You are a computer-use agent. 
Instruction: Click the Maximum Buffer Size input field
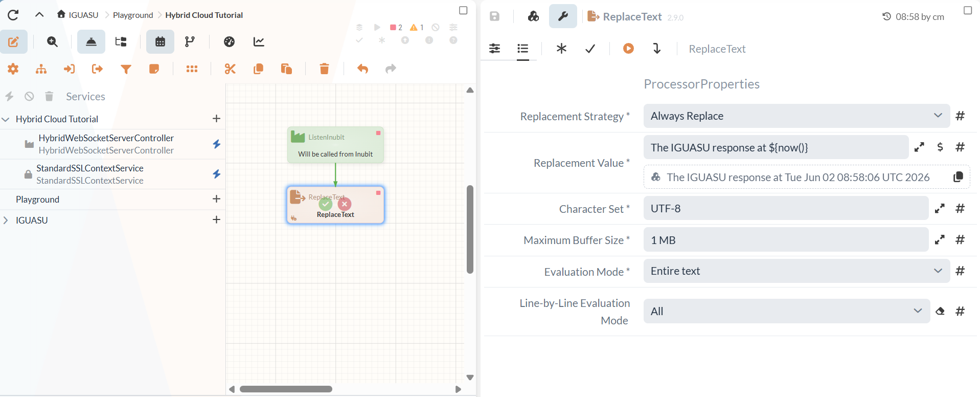tap(786, 240)
